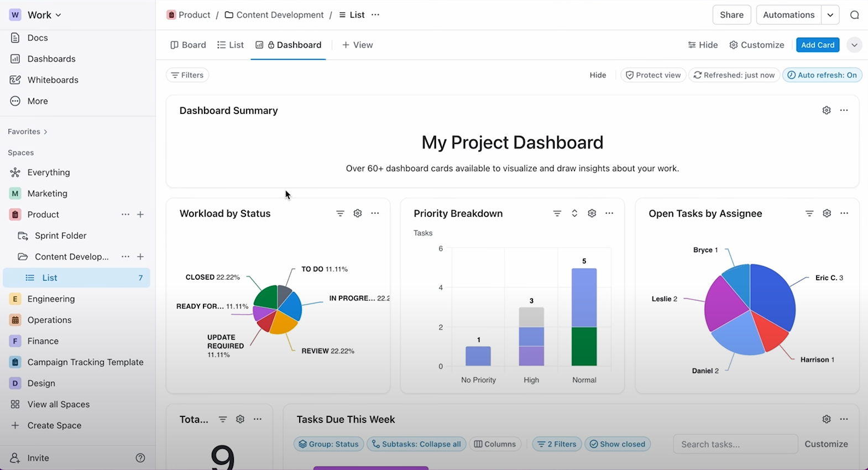Switch to the Board tab
The height and width of the screenshot is (470, 868).
point(188,45)
